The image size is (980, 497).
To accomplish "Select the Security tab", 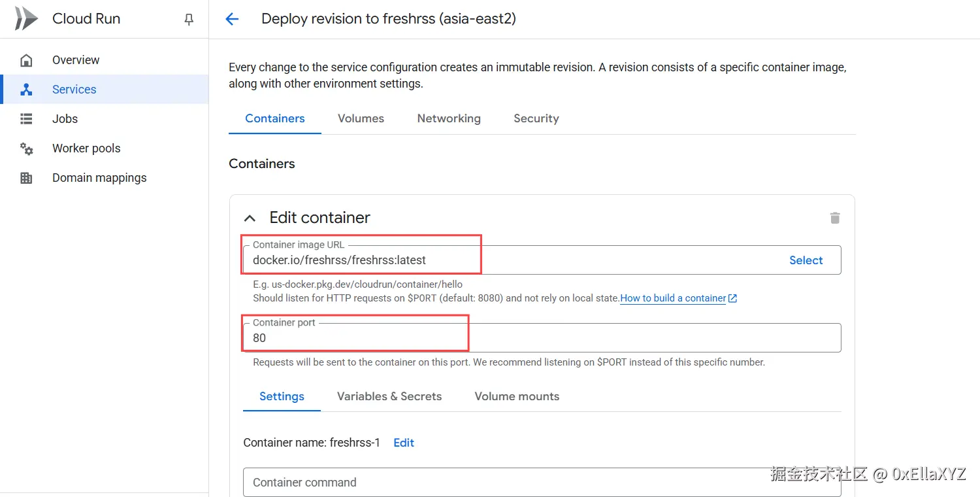I will [x=536, y=118].
